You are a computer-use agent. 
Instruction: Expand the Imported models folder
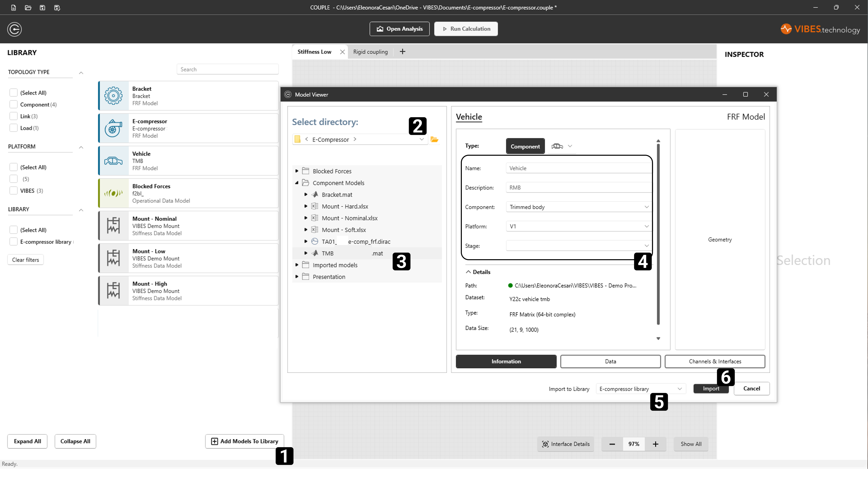pos(297,265)
